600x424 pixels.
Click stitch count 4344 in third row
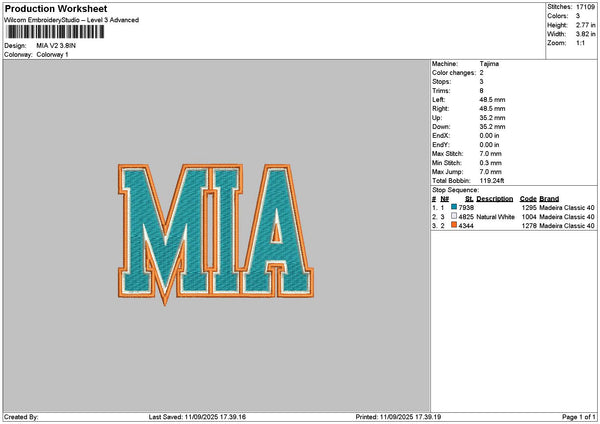(466, 226)
